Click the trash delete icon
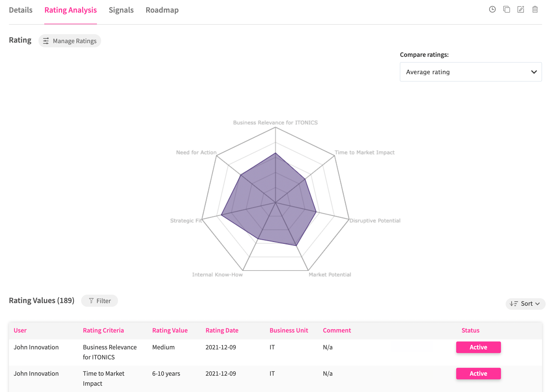The image size is (551, 392). click(535, 9)
